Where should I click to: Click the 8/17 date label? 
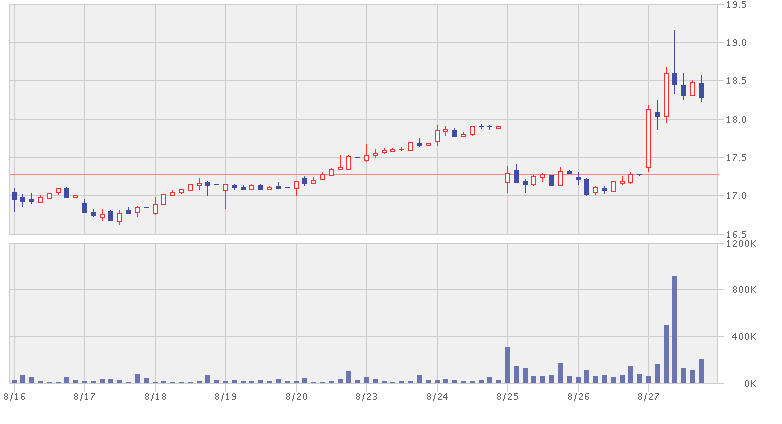click(84, 397)
